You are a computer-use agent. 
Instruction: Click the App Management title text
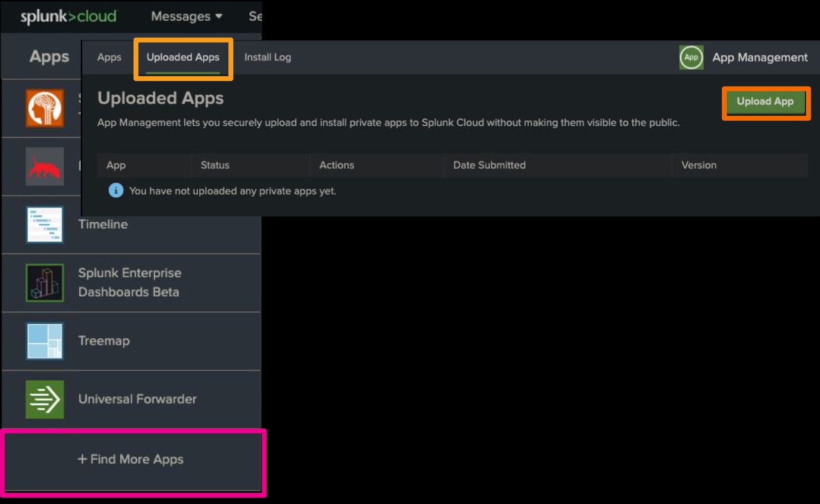point(760,57)
